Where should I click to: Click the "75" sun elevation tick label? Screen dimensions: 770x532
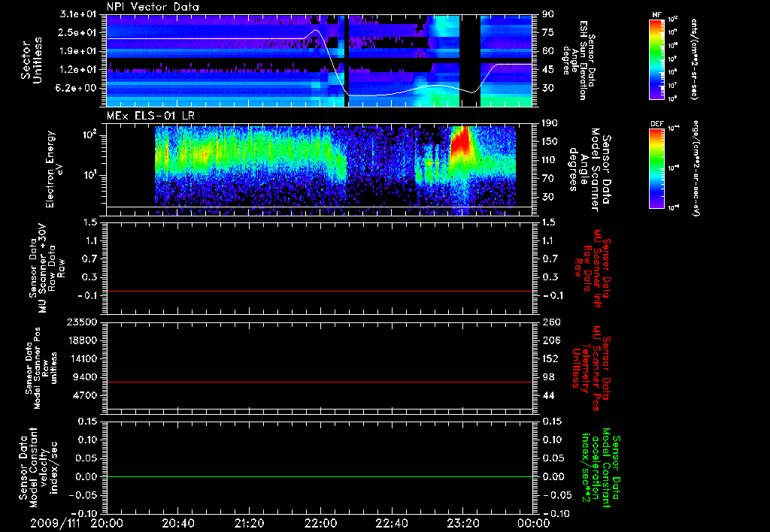[x=548, y=32]
